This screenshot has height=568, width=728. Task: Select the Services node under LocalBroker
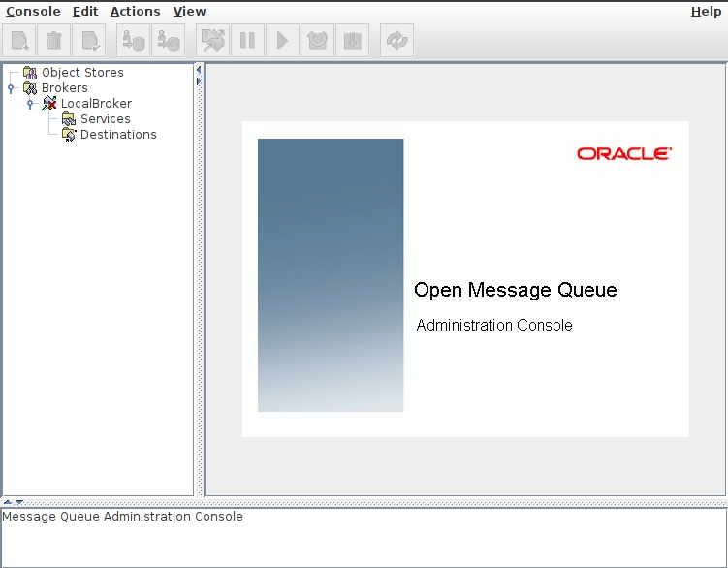coord(105,119)
